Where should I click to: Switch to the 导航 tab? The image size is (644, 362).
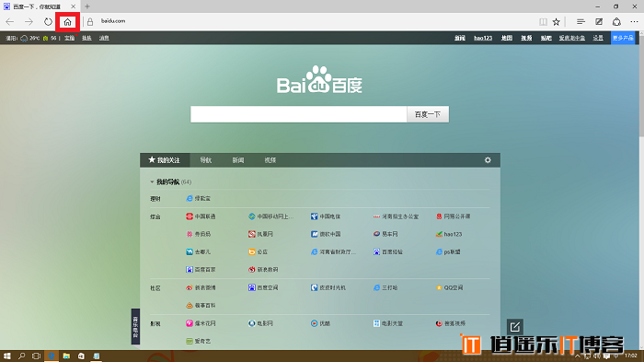[x=205, y=160]
